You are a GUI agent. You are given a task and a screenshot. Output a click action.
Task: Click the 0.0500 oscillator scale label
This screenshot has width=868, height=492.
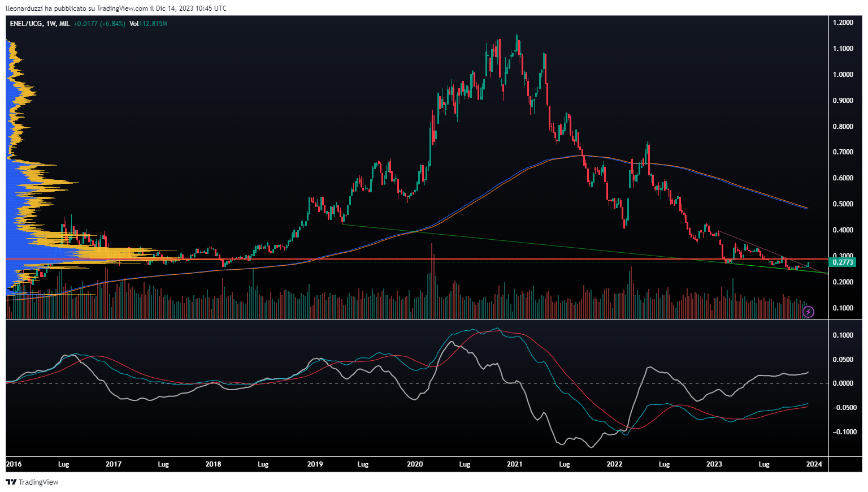point(843,360)
